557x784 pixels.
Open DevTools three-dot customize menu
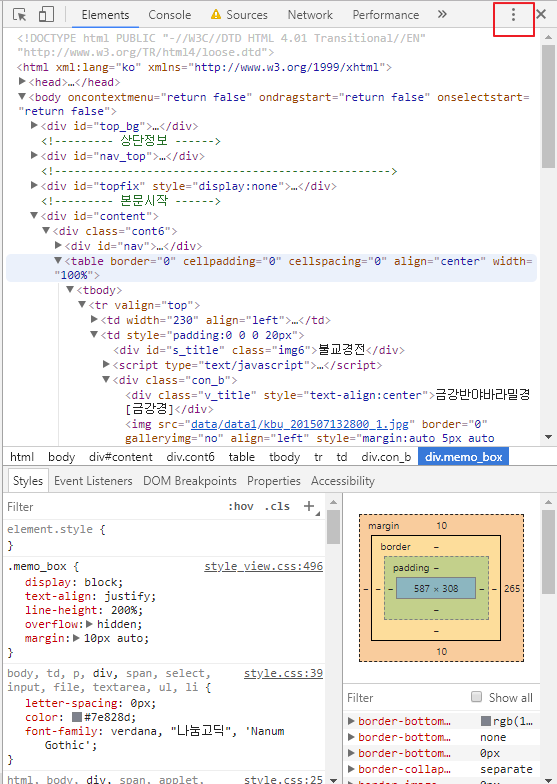pos(513,14)
